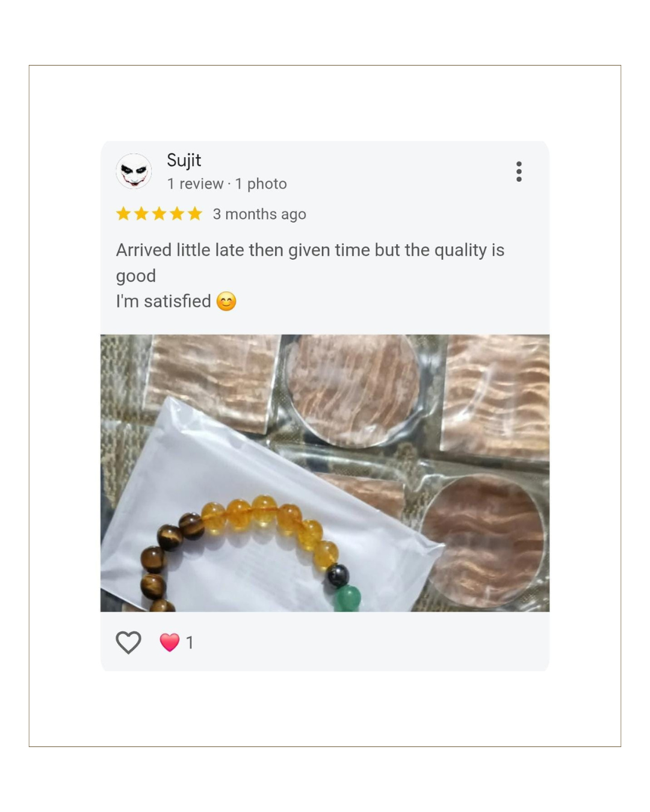The image size is (650, 812).
Task: Click the reaction count "1"
Action: coord(190,643)
